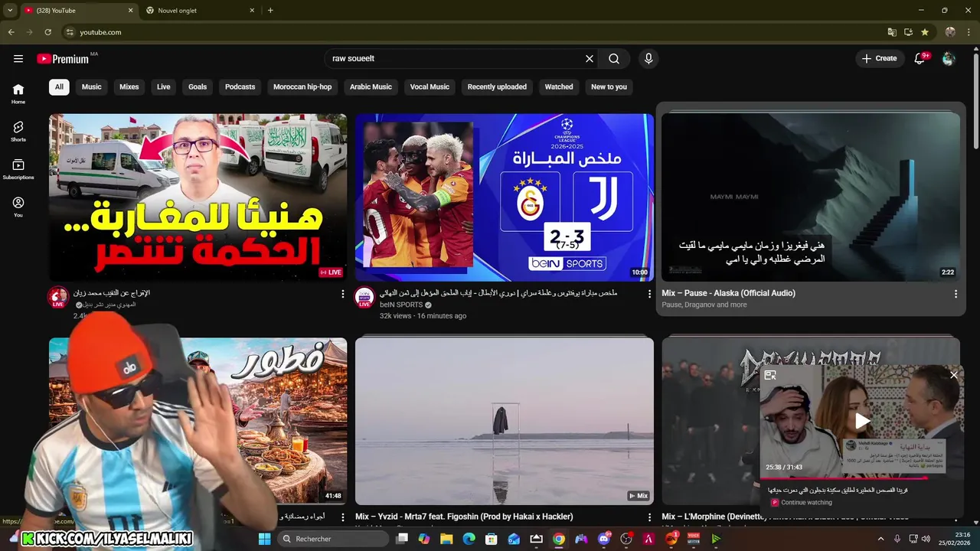This screenshot has height=551, width=980.
Task: Open the coat-on-beach Mrta7 thumbnail
Action: click(505, 421)
